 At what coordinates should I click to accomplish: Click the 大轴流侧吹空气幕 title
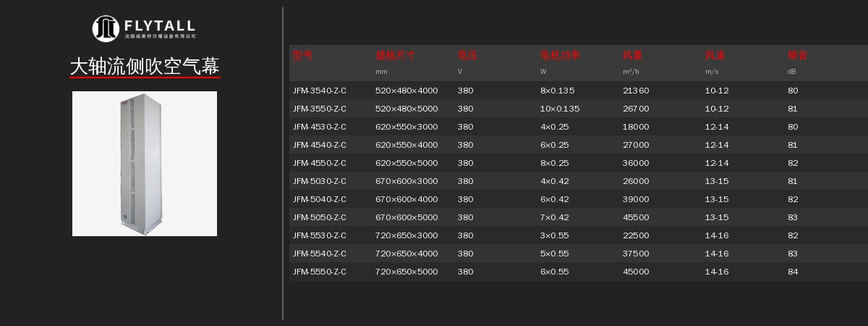[145, 67]
